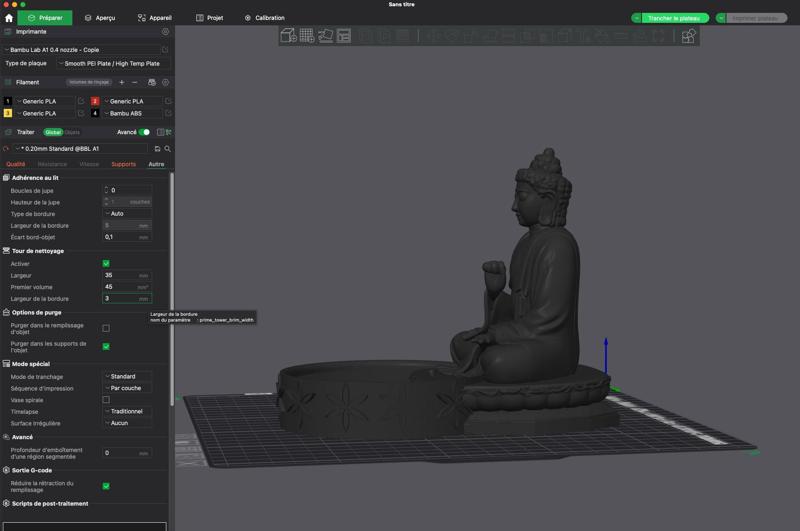Click Boucles de jupe value field

click(x=128, y=190)
